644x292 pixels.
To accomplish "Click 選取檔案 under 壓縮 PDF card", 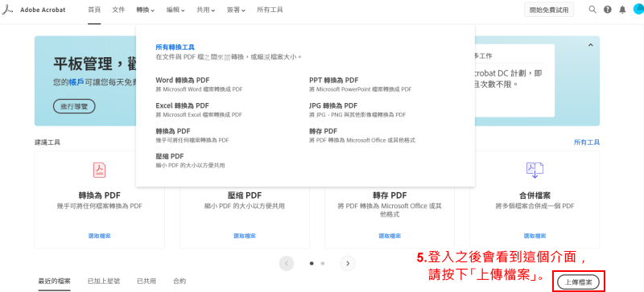I will (x=245, y=236).
